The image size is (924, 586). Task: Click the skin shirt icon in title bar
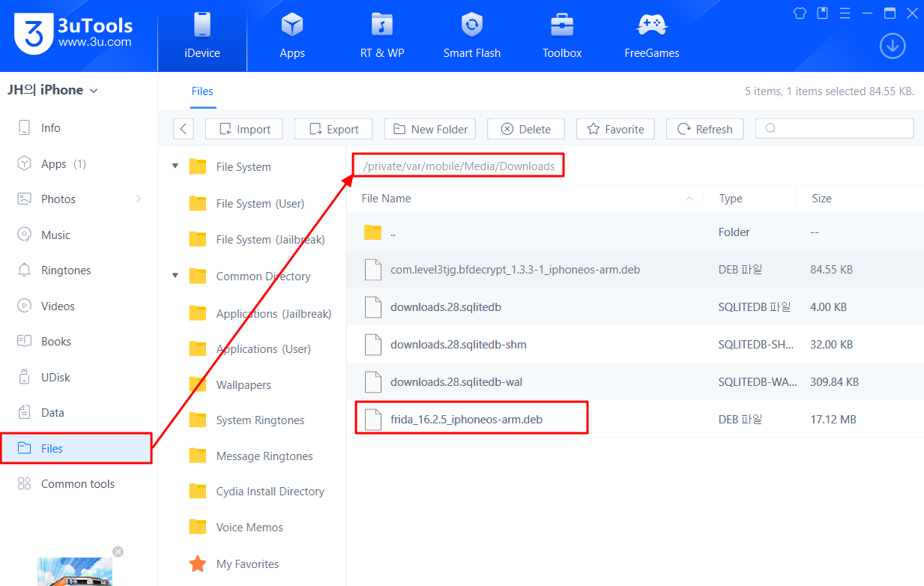tap(800, 13)
